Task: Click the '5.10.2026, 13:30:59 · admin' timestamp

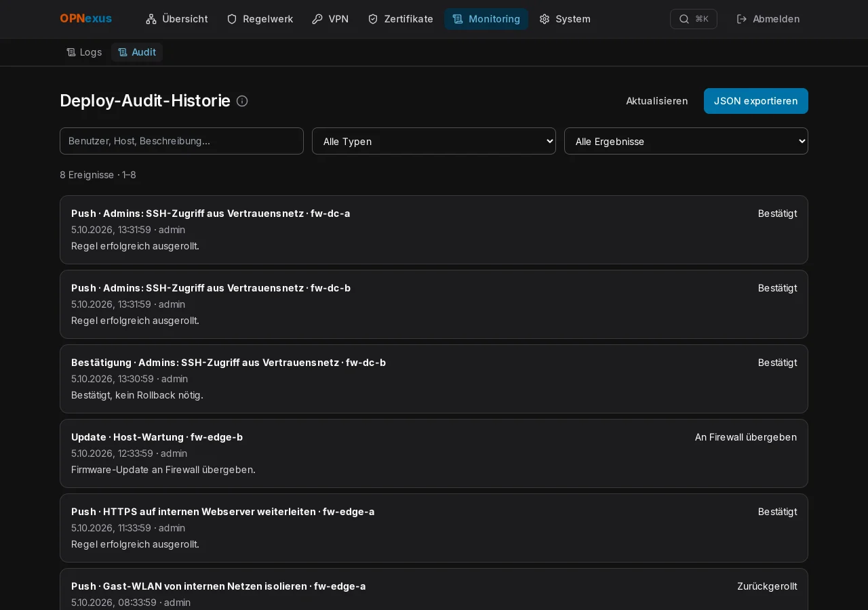Action: [x=130, y=379]
